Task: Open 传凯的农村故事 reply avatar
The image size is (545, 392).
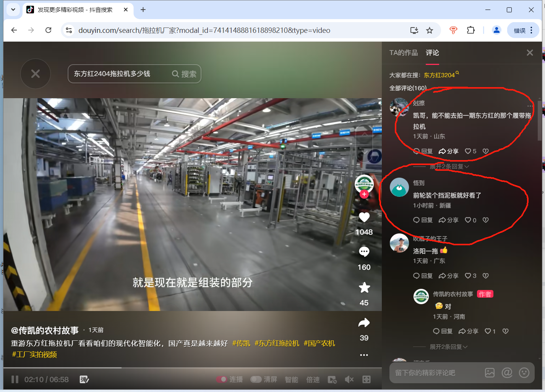Action: point(421,296)
